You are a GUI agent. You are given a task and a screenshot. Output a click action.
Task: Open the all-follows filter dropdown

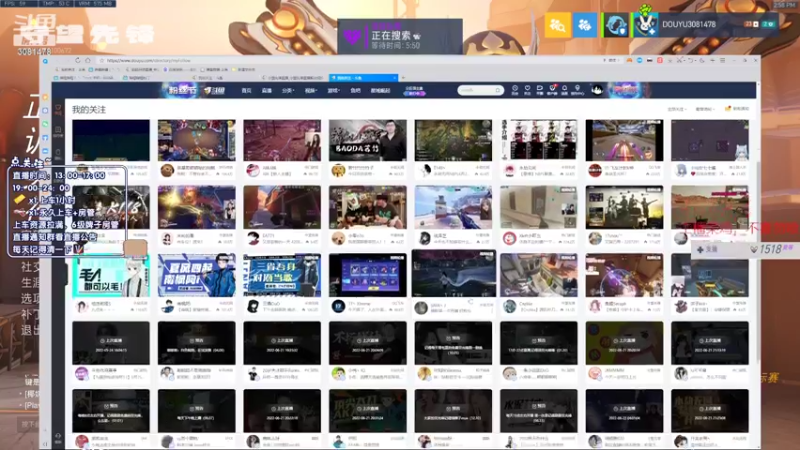677,109
